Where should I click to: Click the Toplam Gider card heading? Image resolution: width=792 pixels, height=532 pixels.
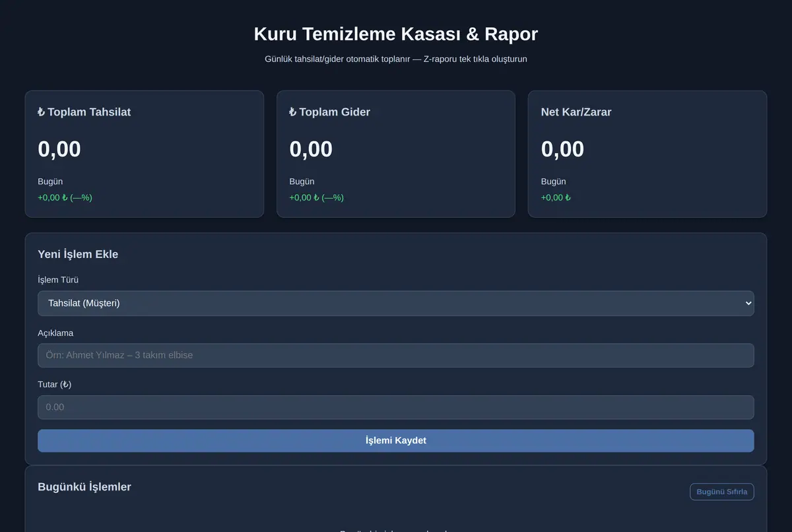(x=329, y=112)
